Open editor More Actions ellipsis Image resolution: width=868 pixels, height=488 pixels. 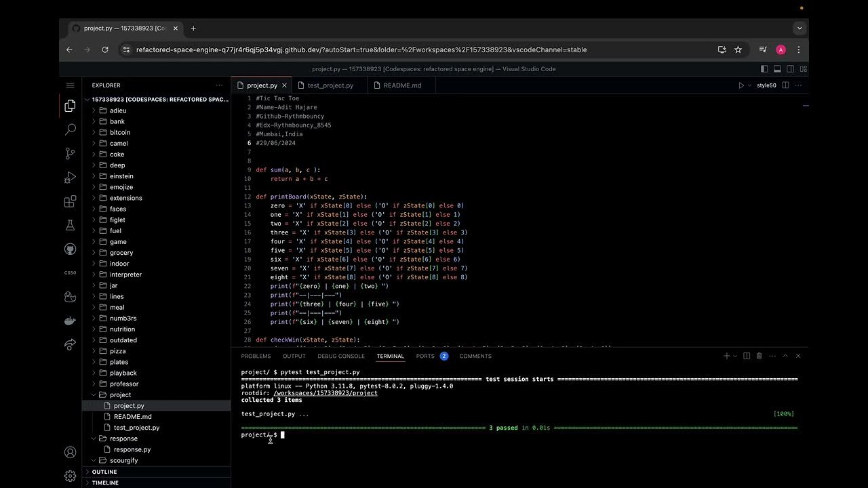pyautogui.click(x=798, y=85)
